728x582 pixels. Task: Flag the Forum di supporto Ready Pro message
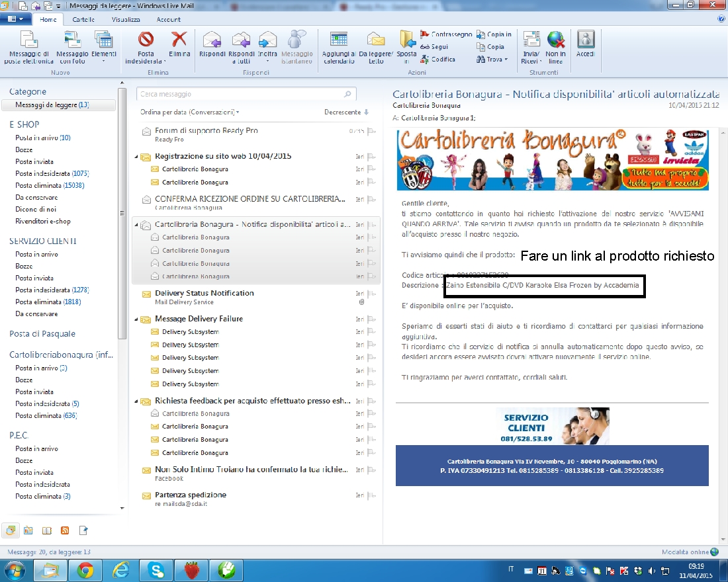pos(371,131)
